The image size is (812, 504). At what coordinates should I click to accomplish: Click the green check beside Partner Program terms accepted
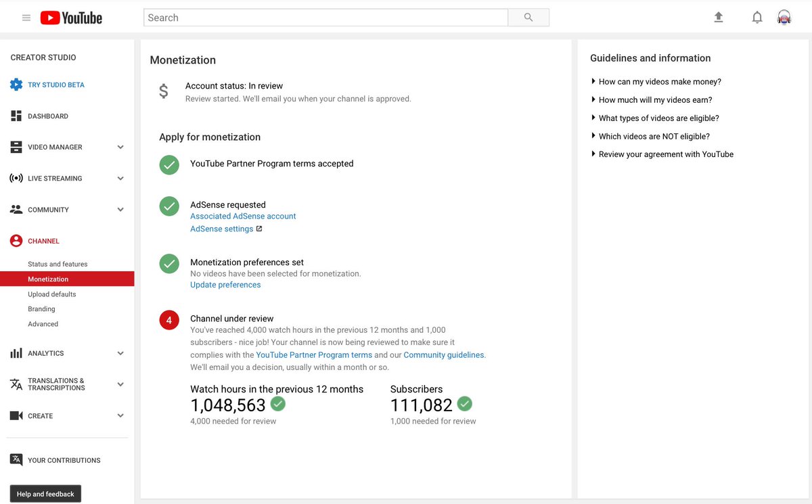[169, 164]
